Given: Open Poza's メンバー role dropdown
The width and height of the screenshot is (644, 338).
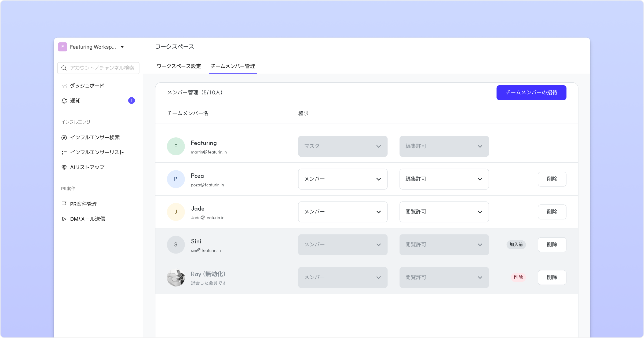Looking at the screenshot, I should 342,179.
